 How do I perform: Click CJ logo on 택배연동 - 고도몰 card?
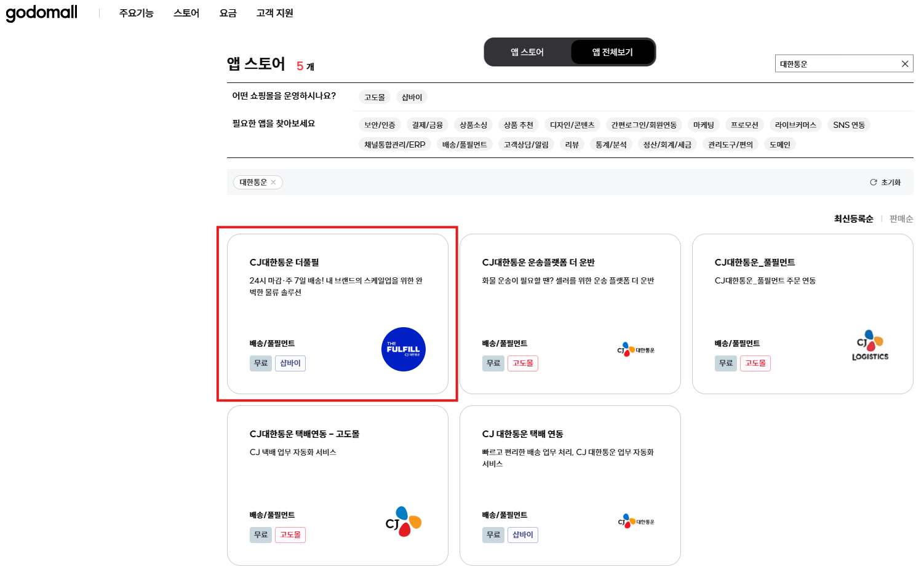(404, 521)
